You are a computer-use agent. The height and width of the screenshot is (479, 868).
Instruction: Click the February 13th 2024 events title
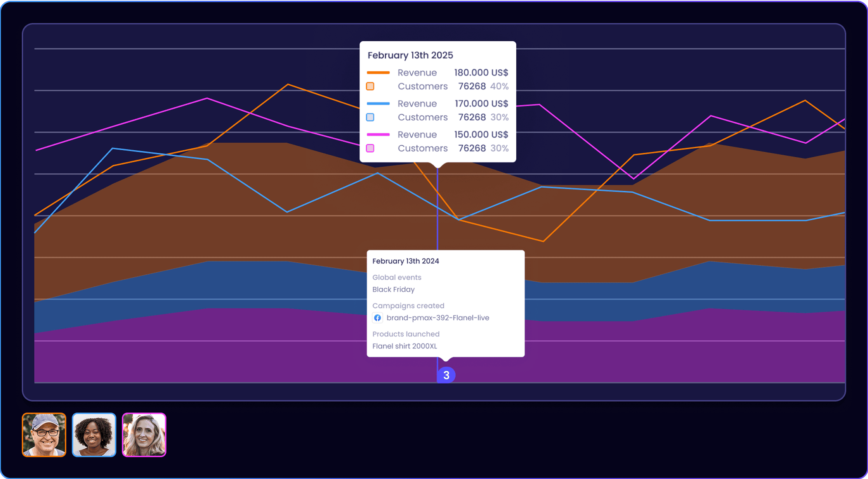click(405, 261)
